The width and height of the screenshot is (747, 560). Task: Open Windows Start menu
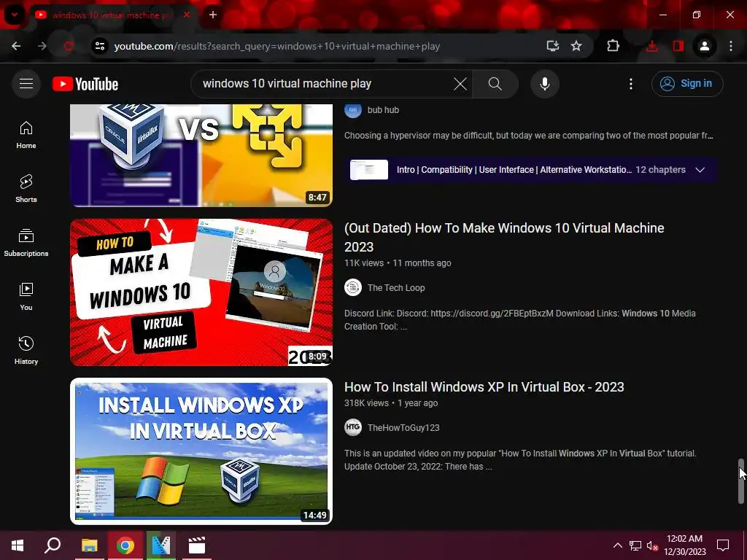(x=18, y=545)
